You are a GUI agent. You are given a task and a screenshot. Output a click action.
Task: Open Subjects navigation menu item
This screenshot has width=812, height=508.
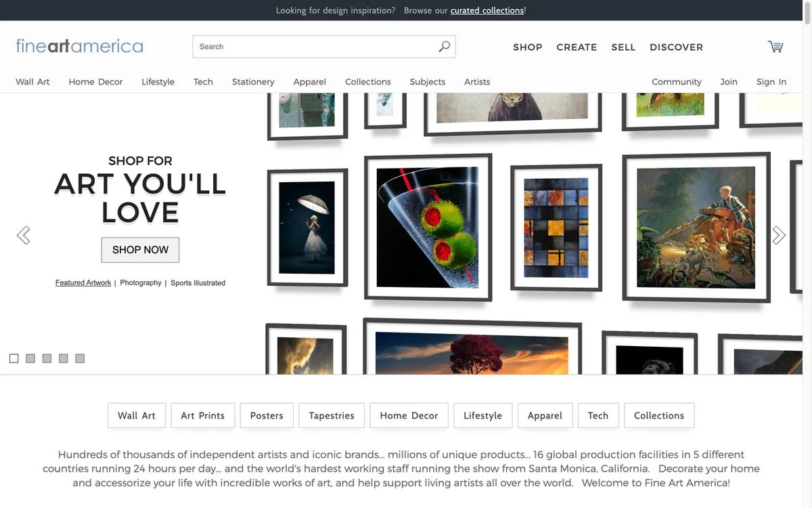point(428,82)
